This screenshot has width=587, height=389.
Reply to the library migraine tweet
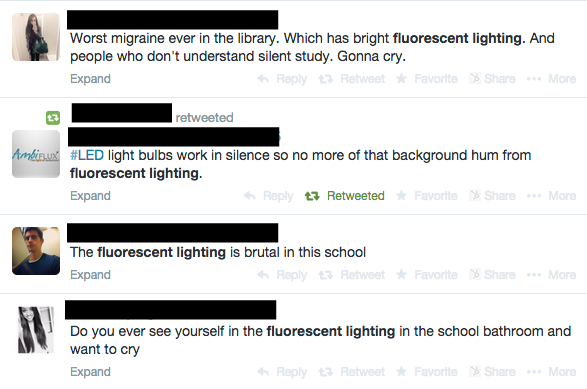(x=282, y=79)
